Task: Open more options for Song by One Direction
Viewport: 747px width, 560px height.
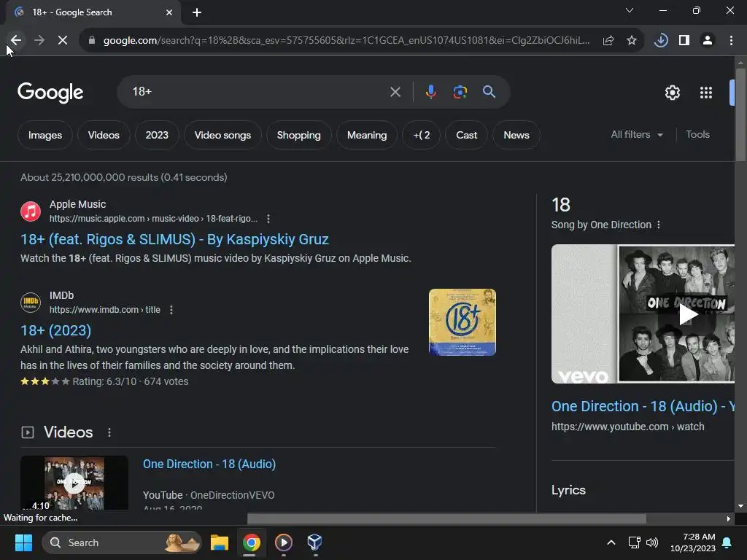Action: click(659, 225)
